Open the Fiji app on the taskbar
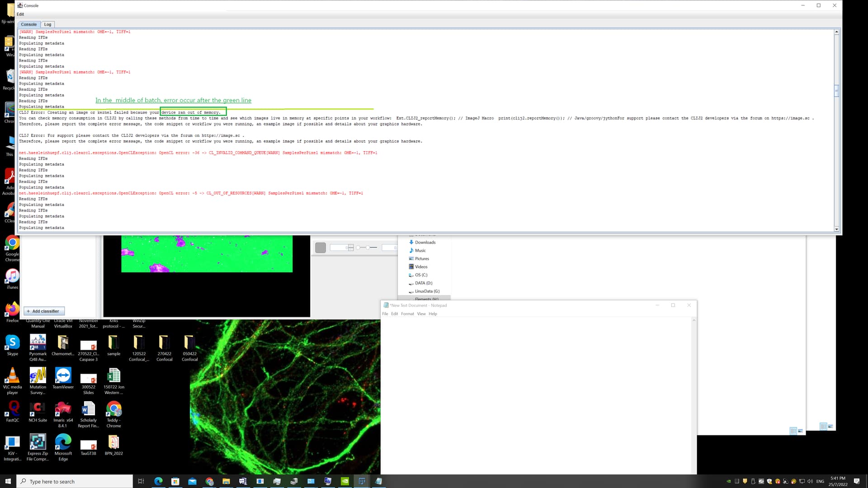This screenshot has height=488, width=868. pyautogui.click(x=362, y=481)
